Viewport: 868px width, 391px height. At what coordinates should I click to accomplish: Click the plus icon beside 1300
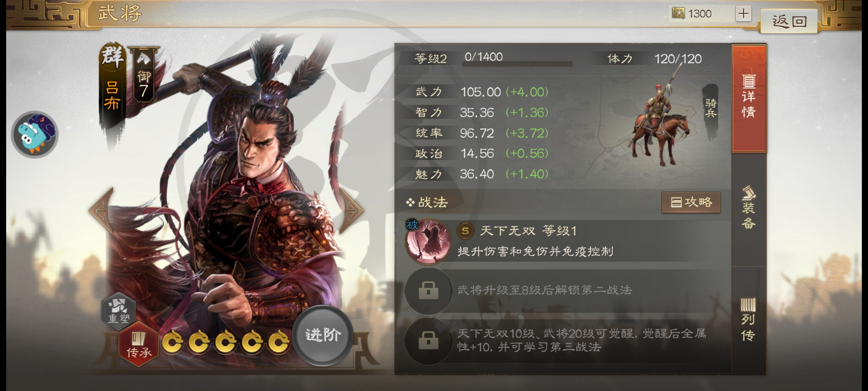[x=743, y=14]
